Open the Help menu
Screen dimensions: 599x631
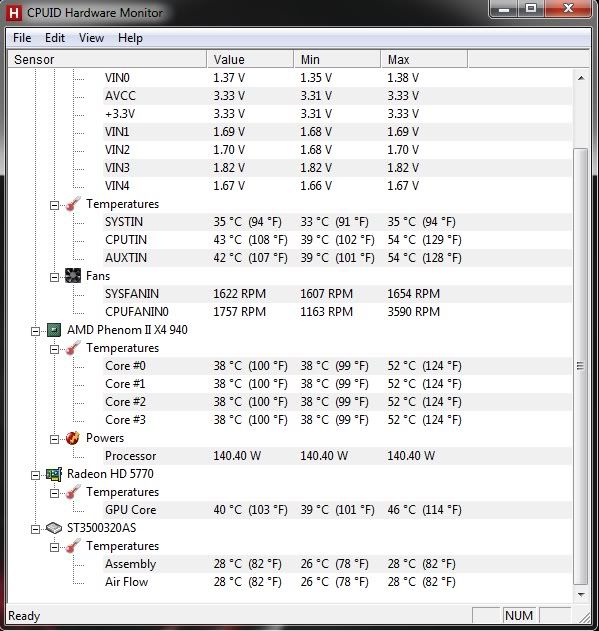[130, 38]
